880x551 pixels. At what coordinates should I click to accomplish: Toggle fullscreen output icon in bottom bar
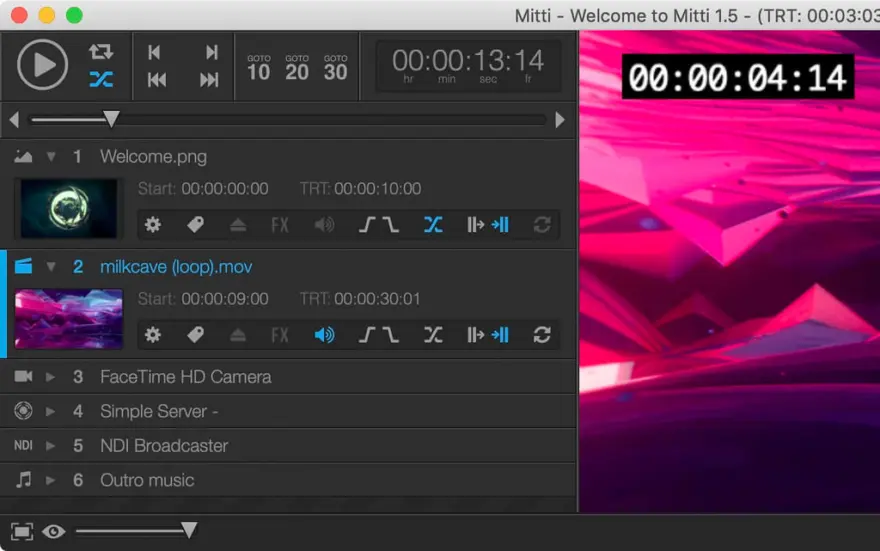(x=22, y=531)
